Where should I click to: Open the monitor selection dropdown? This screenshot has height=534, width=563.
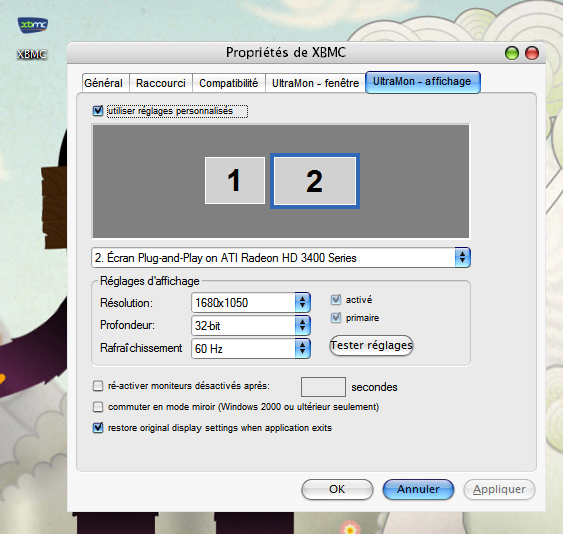[281, 257]
